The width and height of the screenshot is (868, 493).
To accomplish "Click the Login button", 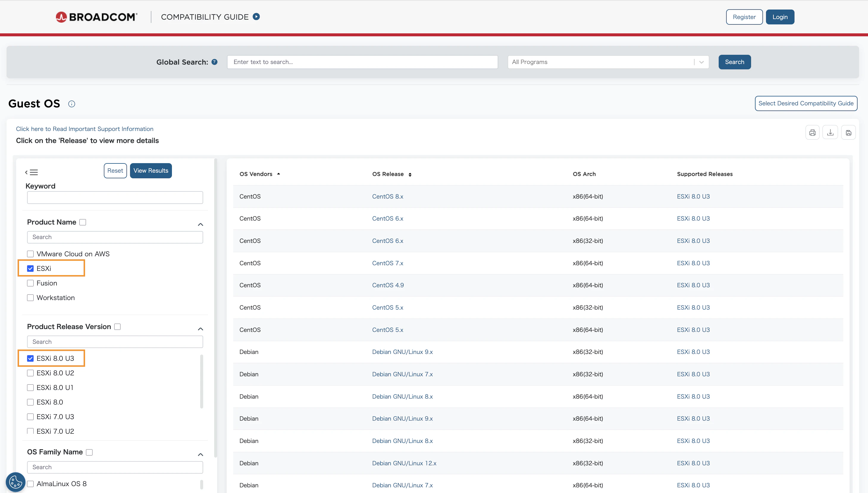I will pos(780,17).
